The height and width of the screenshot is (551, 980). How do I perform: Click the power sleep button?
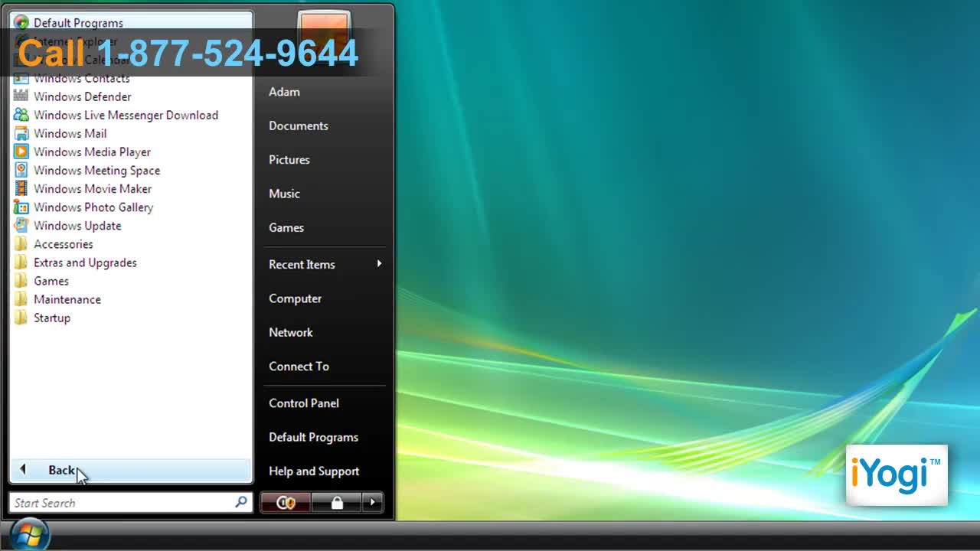tap(286, 503)
